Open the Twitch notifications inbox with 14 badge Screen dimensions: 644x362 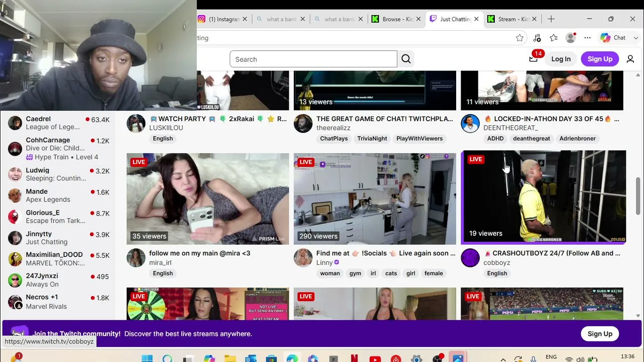(x=533, y=59)
